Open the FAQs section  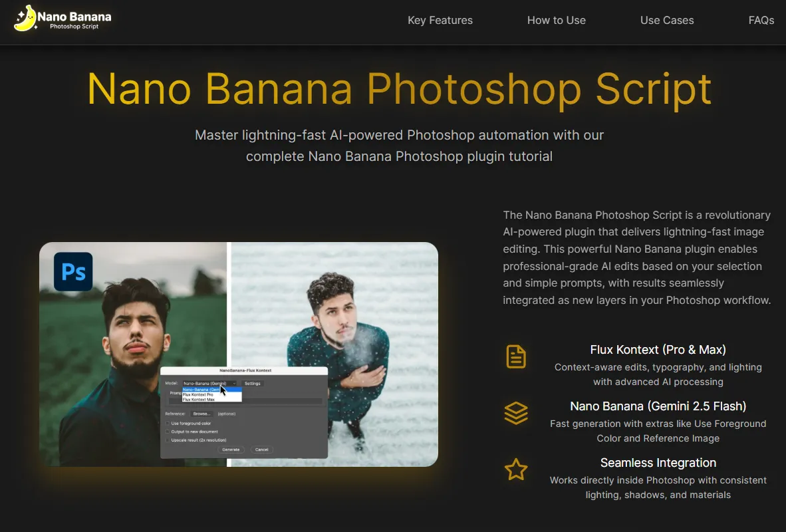pyautogui.click(x=761, y=20)
